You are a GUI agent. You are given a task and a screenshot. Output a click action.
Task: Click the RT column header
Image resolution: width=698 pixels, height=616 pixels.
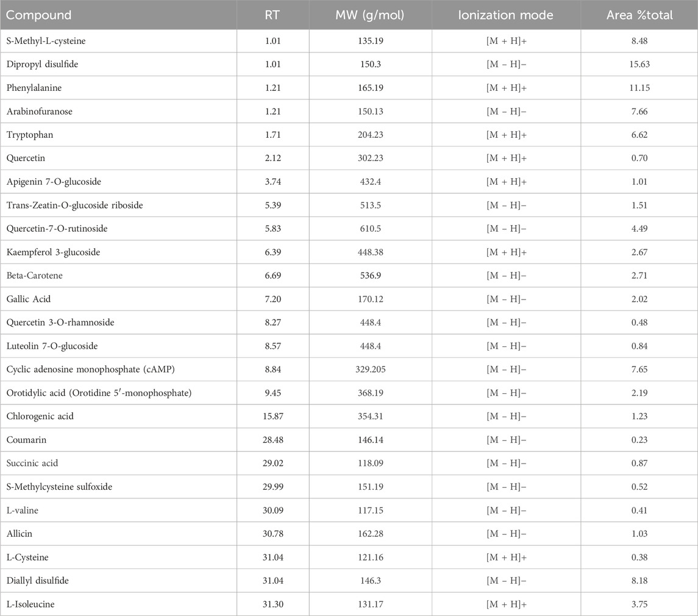(x=272, y=15)
